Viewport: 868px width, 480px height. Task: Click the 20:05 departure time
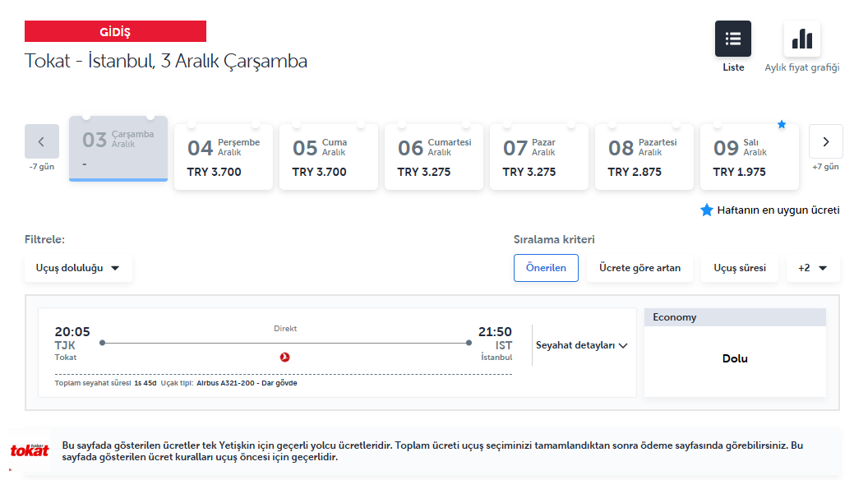(72, 331)
